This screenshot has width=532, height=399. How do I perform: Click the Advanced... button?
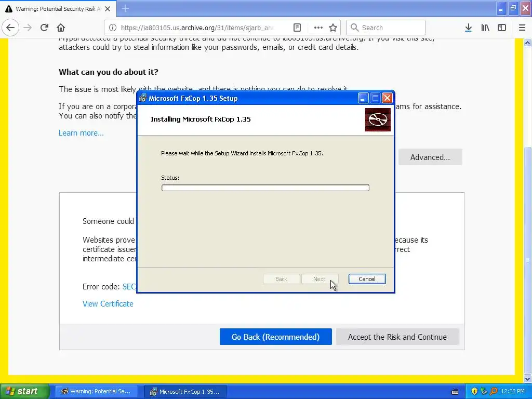pos(430,157)
